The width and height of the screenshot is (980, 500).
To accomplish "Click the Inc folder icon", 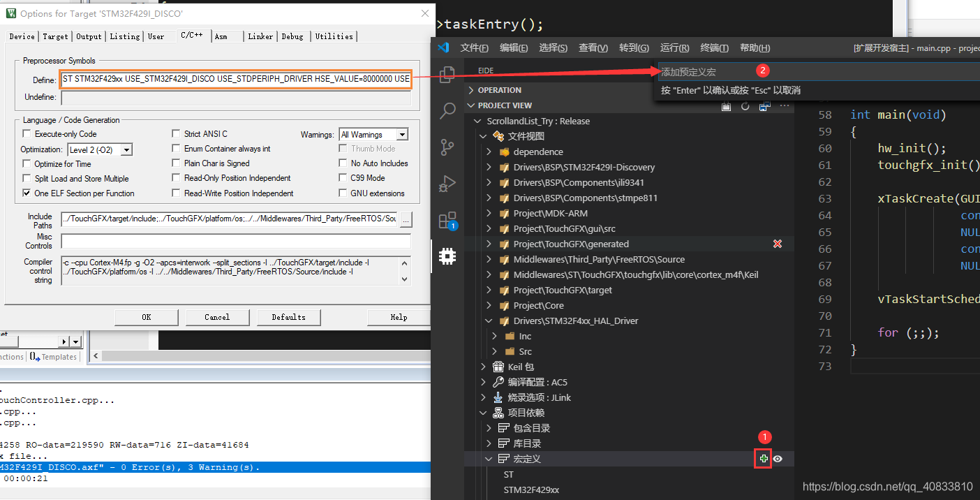I will point(510,336).
